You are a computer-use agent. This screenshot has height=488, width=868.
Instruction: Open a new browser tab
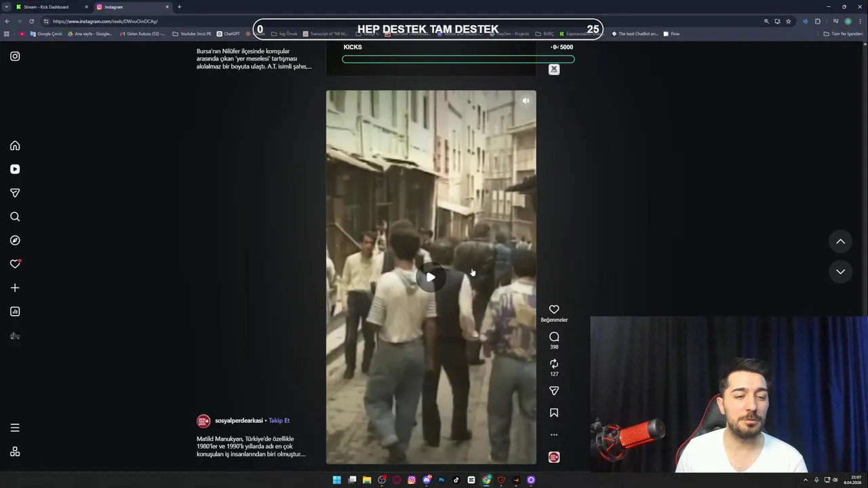[179, 7]
